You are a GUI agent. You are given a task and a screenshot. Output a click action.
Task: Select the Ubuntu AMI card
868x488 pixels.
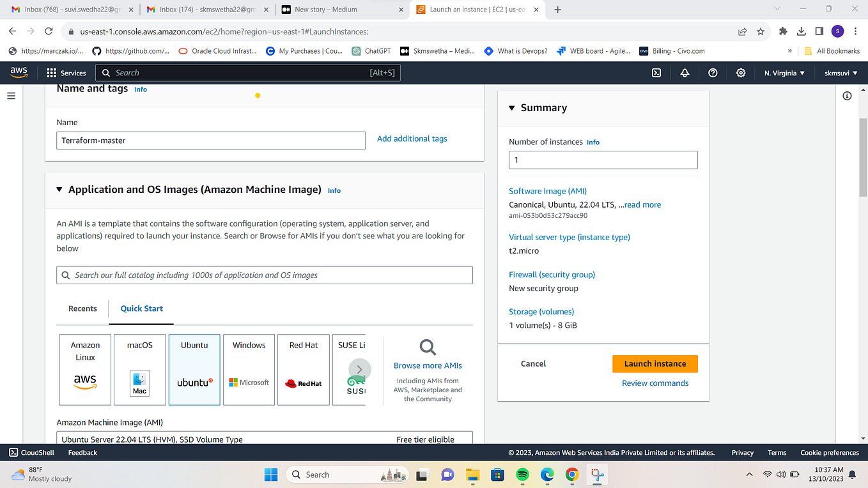194,369
